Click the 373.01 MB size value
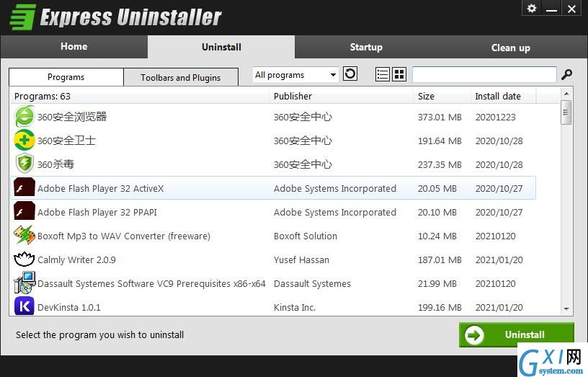The image size is (588, 377). tap(440, 117)
